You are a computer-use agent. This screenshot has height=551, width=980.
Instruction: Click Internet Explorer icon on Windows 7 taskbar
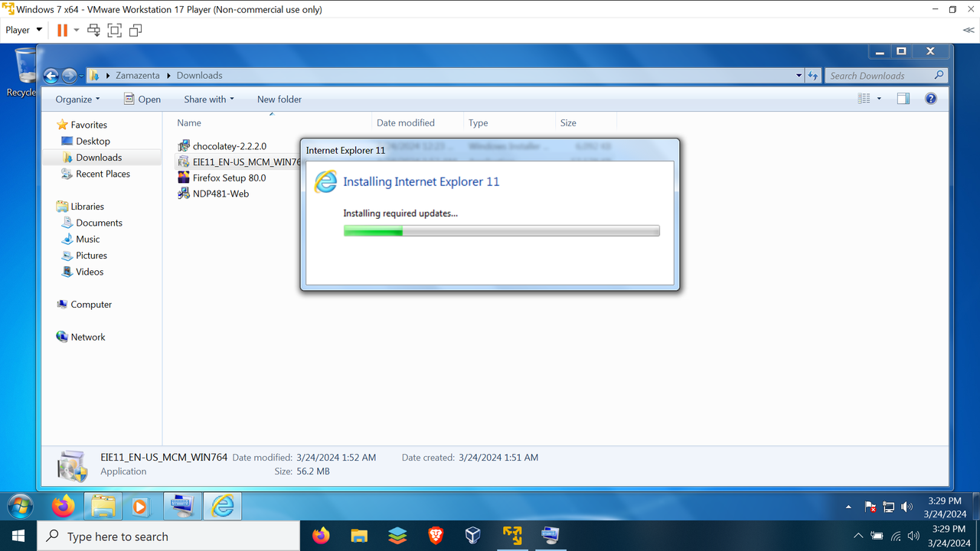point(222,506)
